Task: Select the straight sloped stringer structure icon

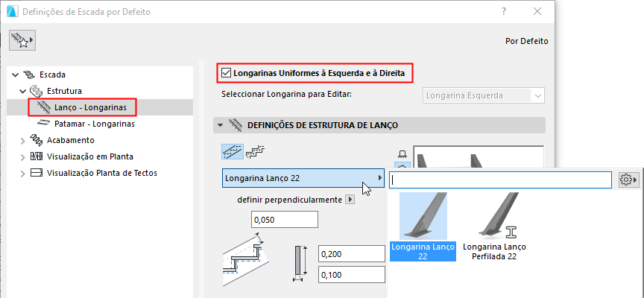Action: pyautogui.click(x=233, y=152)
